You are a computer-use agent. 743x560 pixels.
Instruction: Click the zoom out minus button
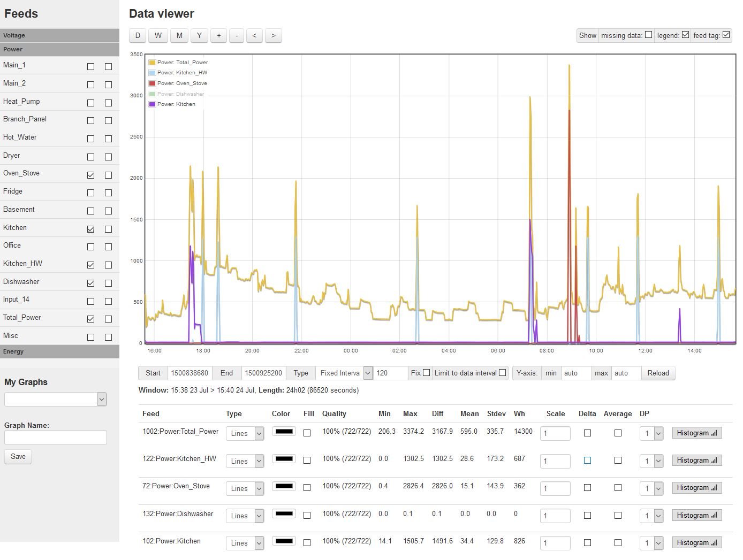(237, 36)
